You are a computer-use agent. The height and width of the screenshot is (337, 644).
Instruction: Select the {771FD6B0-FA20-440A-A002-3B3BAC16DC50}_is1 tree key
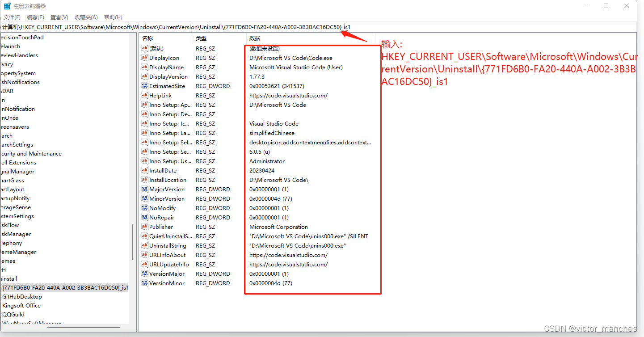65,287
